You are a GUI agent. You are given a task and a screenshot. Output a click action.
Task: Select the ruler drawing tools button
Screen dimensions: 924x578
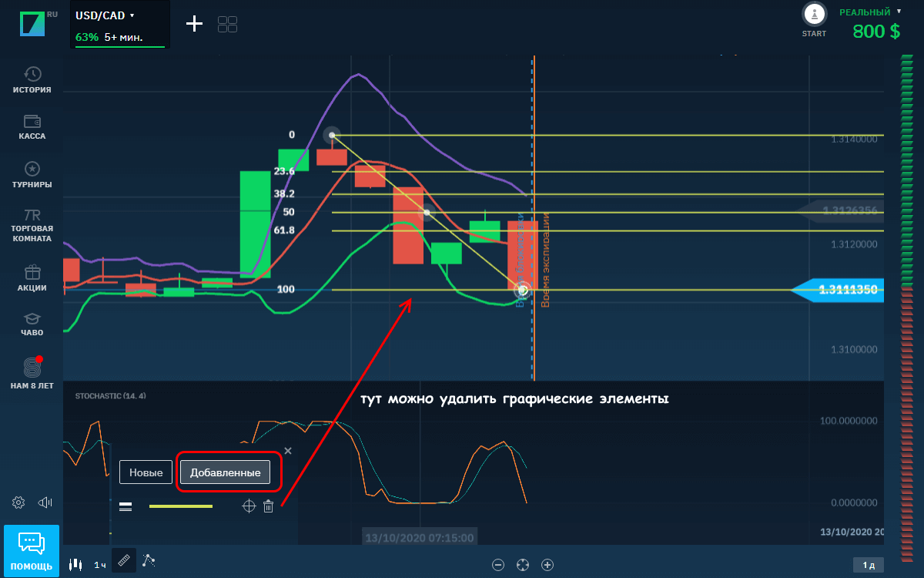coord(123,561)
